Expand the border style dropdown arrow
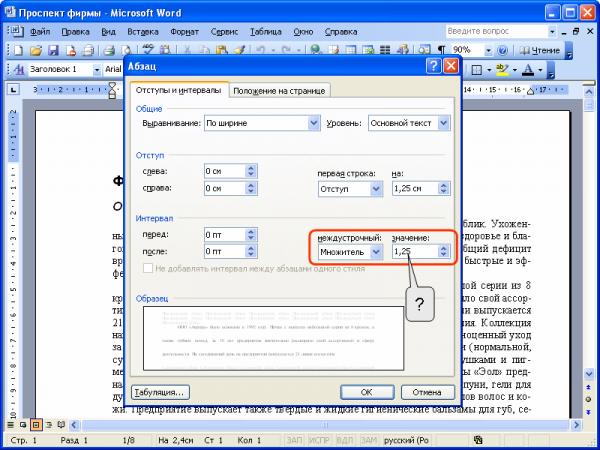The width and height of the screenshot is (600, 450). 489,70
